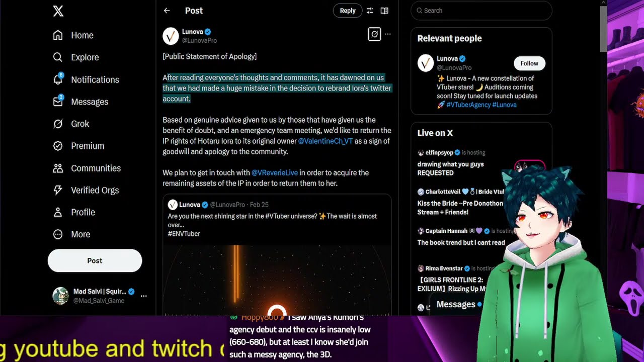Click #VTuberAgency hashtag link
644x362 pixels.
[468, 105]
